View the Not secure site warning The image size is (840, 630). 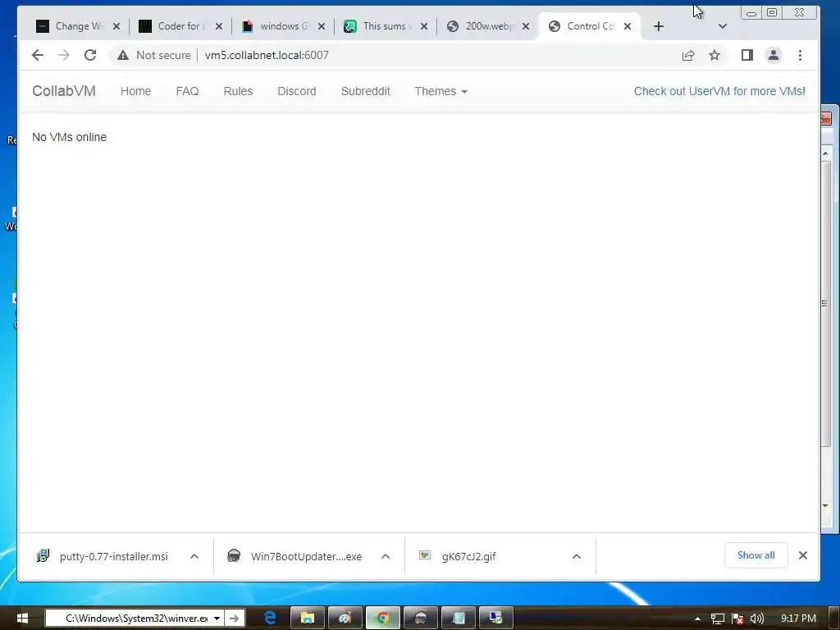[153, 55]
